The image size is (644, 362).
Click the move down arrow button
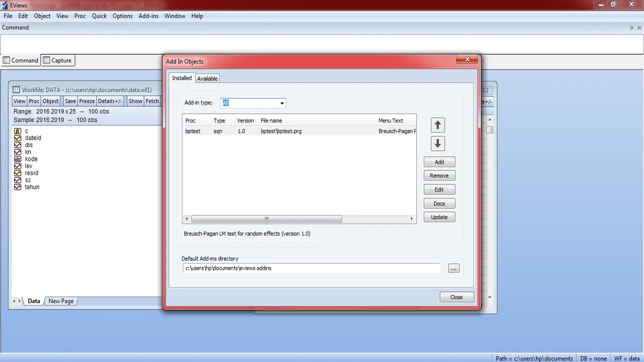[x=438, y=143]
